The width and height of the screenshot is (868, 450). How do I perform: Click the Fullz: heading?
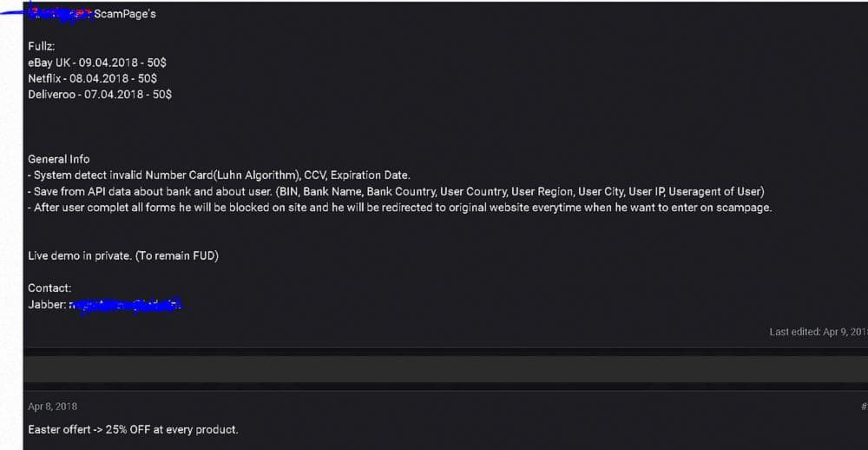click(x=42, y=47)
